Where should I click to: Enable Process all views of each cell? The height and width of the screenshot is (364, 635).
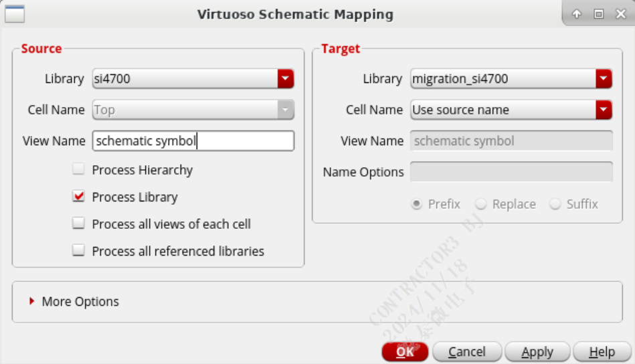point(78,223)
